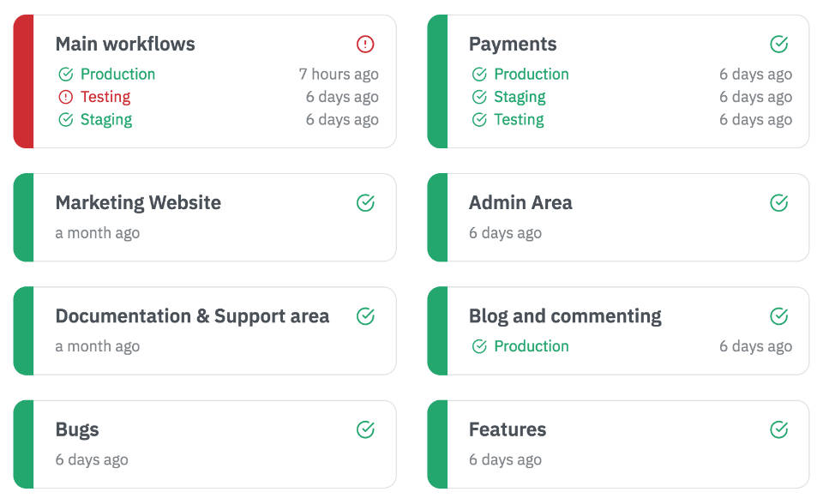The width and height of the screenshot is (823, 504).
Task: Click the green check icon on Payments card
Action: [x=778, y=44]
